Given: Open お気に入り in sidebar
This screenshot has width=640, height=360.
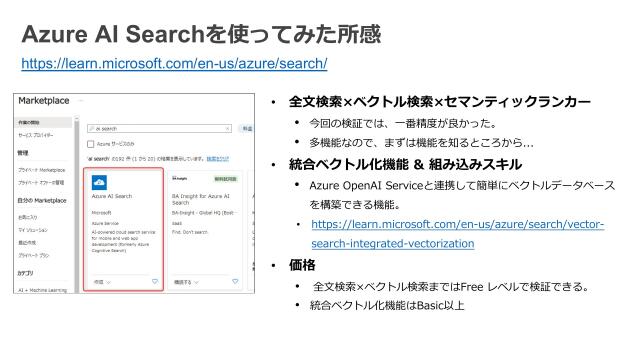Looking at the screenshot, I should tap(28, 217).
